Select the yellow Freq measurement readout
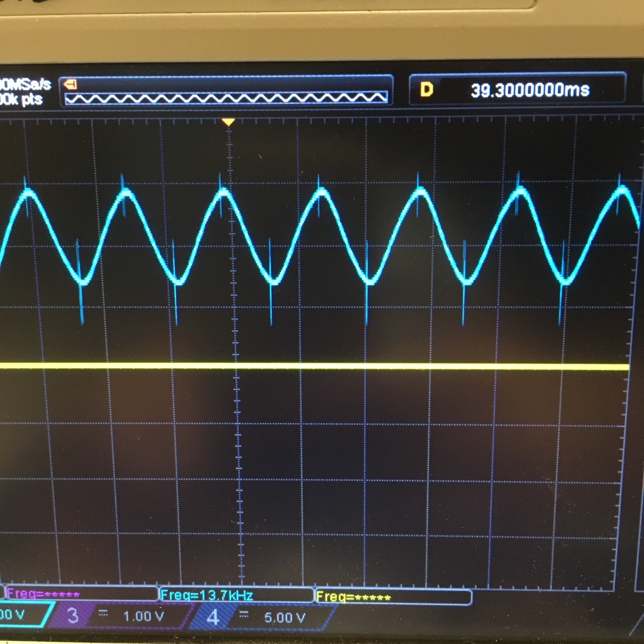The width and height of the screenshot is (644, 644). tap(354, 597)
